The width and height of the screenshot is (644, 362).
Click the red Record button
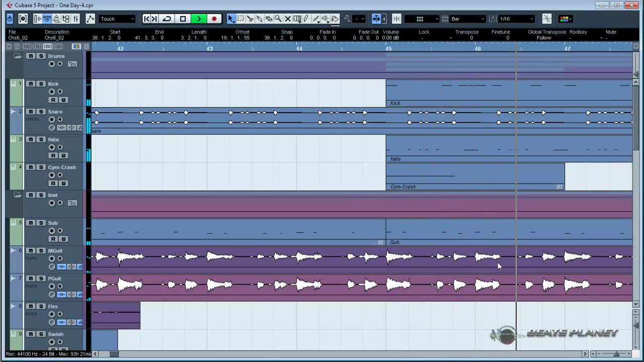(x=214, y=19)
